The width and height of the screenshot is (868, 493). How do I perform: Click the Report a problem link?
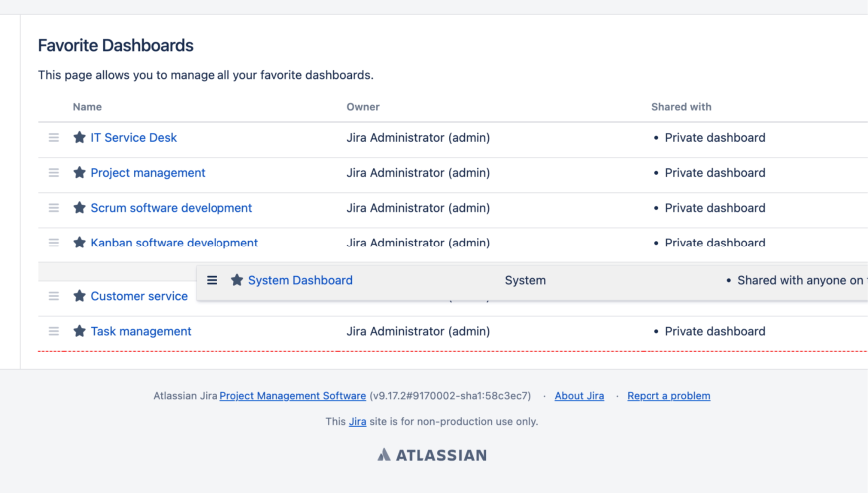(x=668, y=396)
